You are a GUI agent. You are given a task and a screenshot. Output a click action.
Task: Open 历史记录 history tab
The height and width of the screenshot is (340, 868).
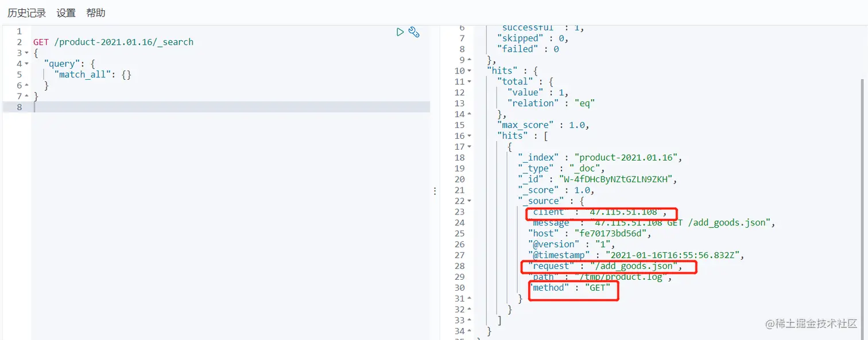coord(26,13)
